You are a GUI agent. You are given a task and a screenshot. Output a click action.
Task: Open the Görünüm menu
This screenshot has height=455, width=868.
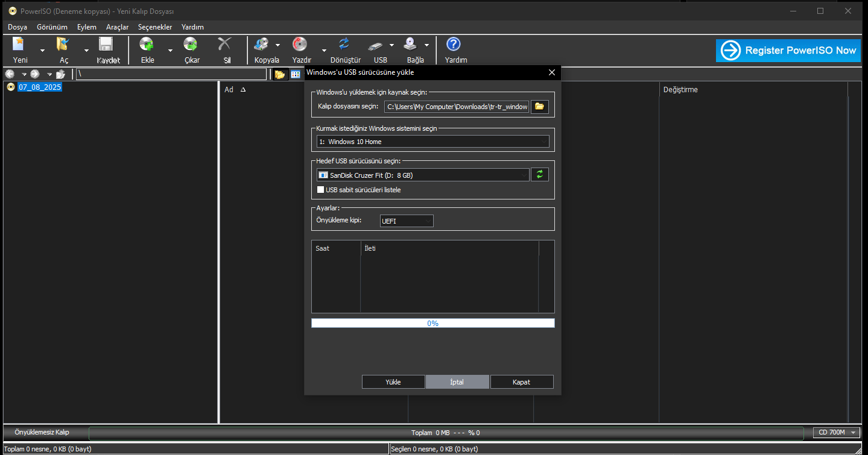pos(52,27)
